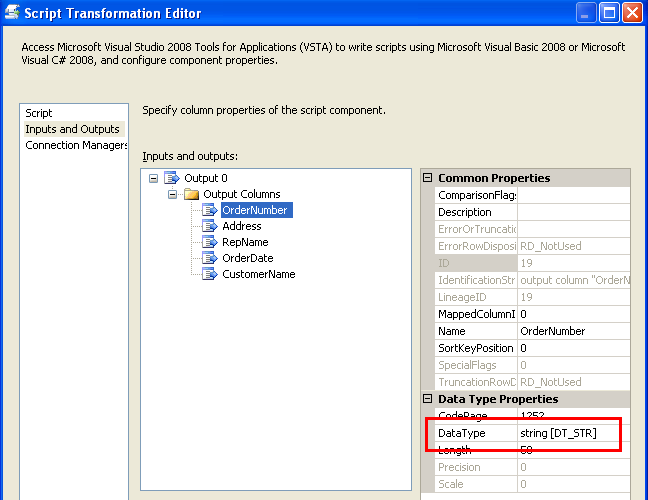The height and width of the screenshot is (500, 648).
Task: Click the CustomerName column icon
Action: pyautogui.click(x=210, y=274)
